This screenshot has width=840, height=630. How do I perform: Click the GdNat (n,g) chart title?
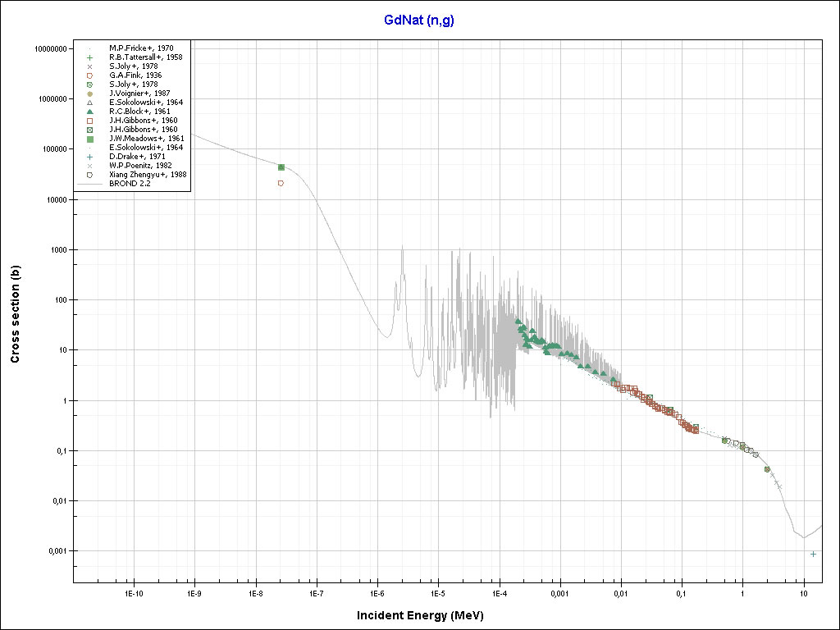pyautogui.click(x=419, y=21)
